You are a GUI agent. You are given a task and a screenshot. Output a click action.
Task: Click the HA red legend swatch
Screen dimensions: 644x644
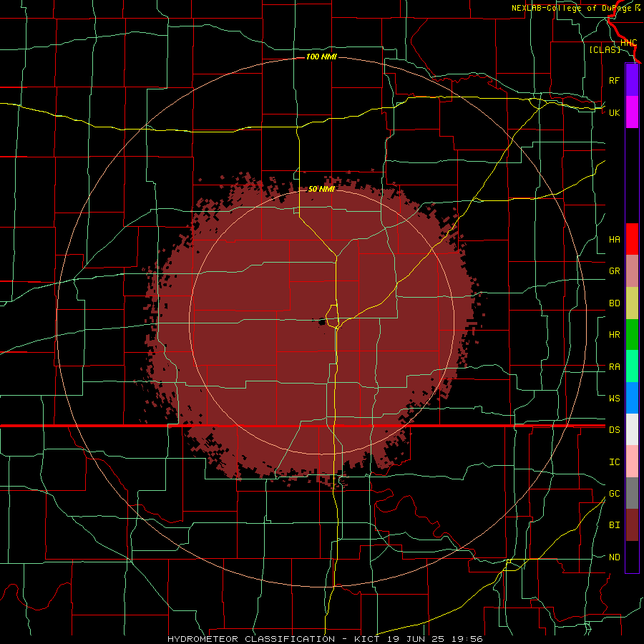(632, 239)
